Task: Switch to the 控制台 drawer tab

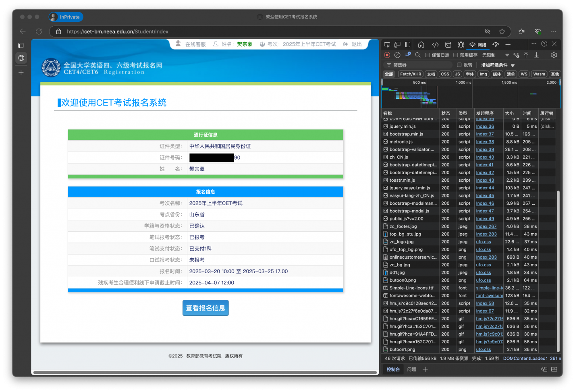Action: [x=393, y=369]
